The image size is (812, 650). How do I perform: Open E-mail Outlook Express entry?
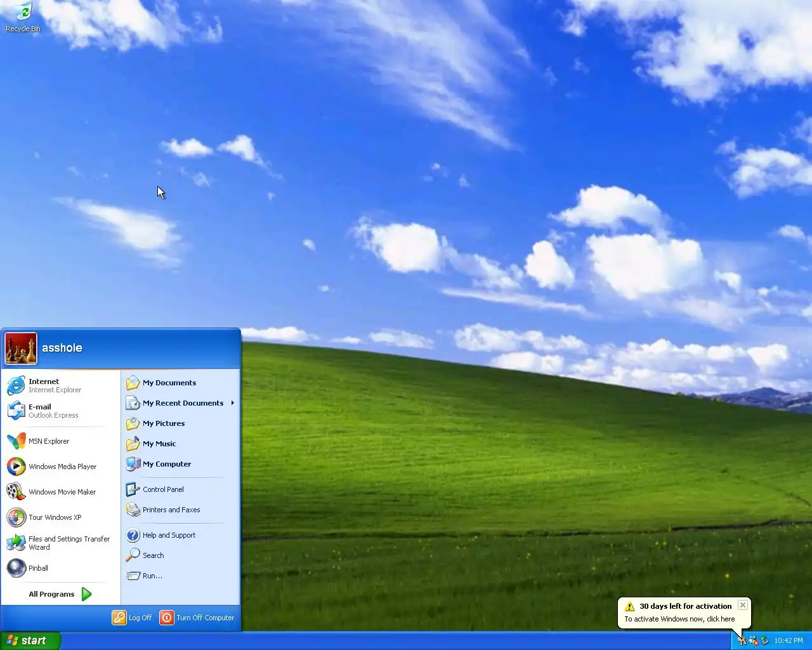[x=61, y=411]
